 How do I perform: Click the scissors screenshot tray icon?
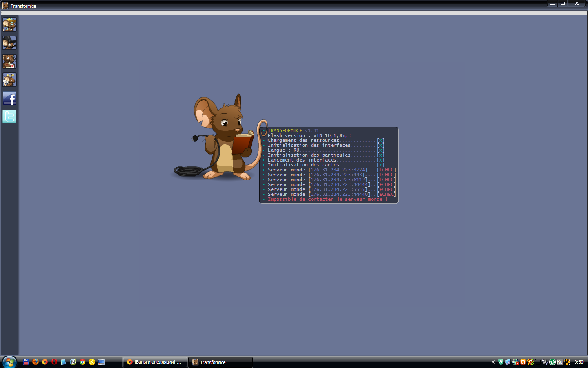(x=567, y=362)
